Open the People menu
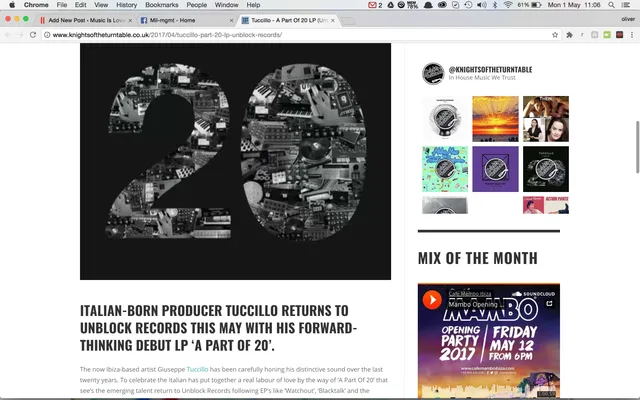Viewport: 640px width, 400px height. (x=197, y=5)
